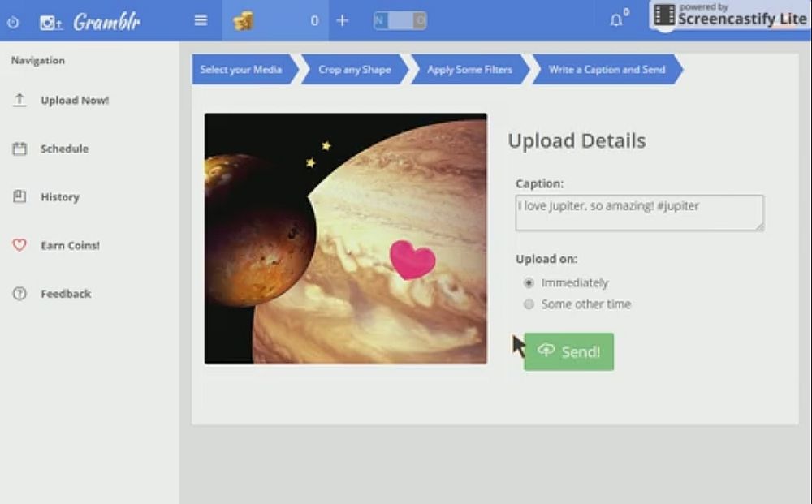Screen dimensions: 812x504
Task: Choose the Some other time option
Action: click(529, 304)
